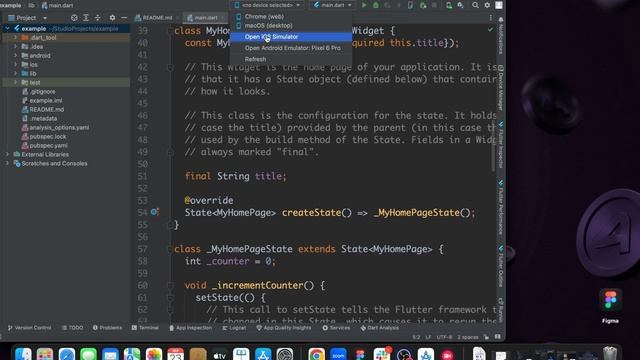Click the attach device phone icon in toolbar
This screenshot has width=640, height=360.
410,5
